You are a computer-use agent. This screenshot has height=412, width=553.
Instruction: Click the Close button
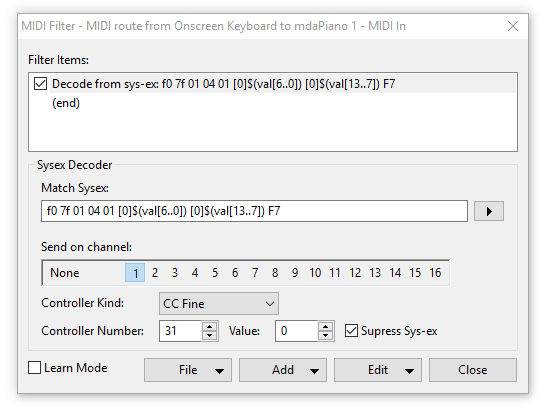(473, 370)
